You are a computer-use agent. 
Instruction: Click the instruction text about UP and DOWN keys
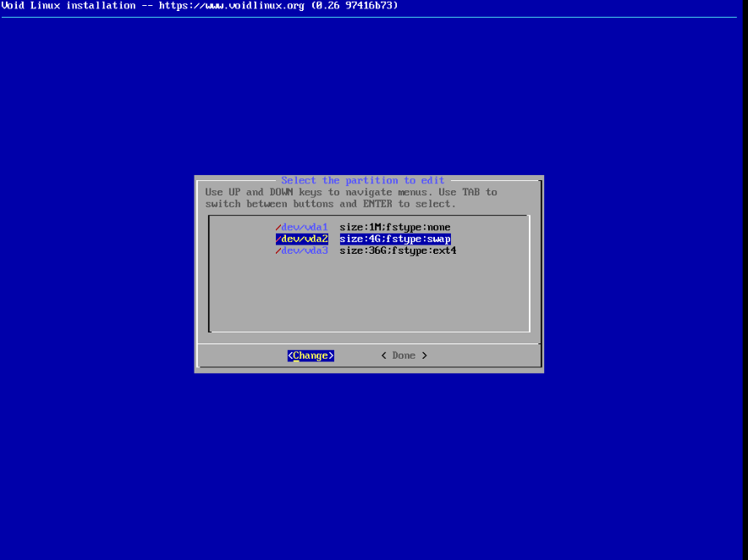[347, 197]
